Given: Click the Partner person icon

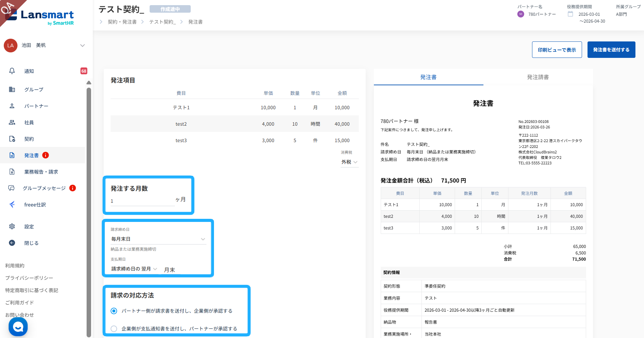Looking at the screenshot, I should click(x=12, y=106).
